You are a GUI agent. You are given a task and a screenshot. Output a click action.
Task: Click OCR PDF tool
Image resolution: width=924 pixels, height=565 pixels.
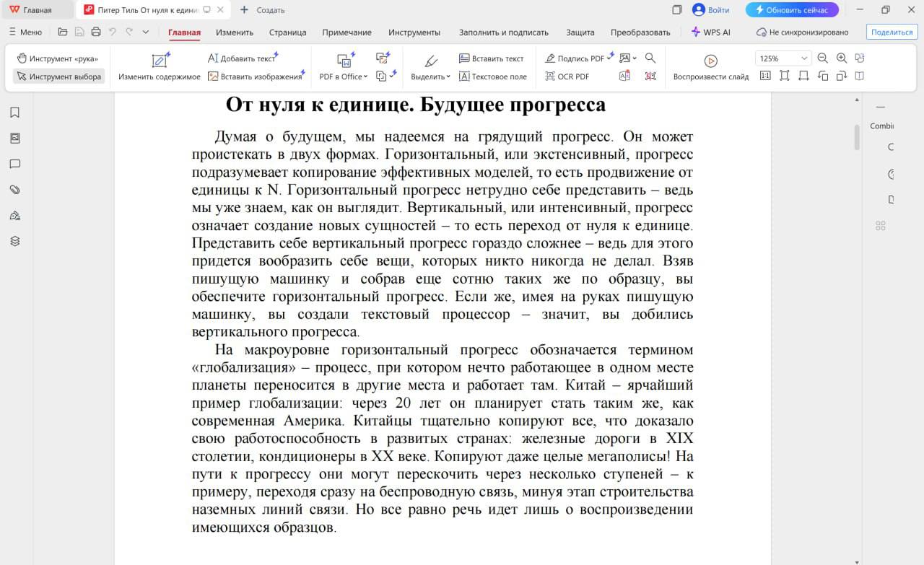pos(567,76)
